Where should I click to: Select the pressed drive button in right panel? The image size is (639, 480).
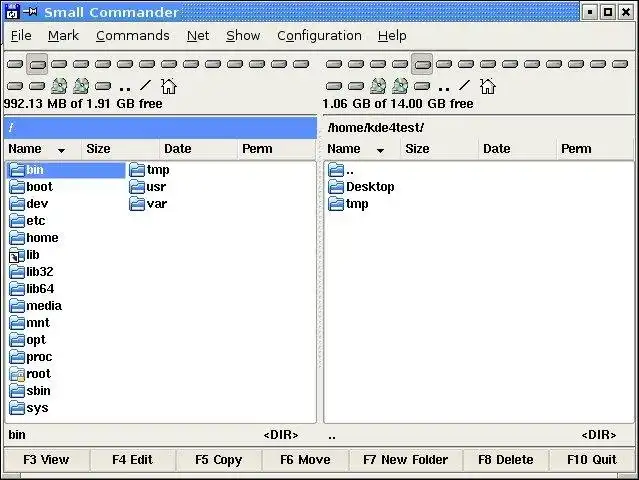tap(422, 64)
